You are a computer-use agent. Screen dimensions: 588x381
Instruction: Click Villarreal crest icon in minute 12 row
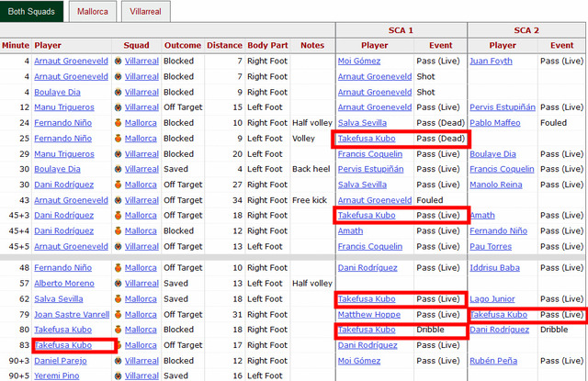[119, 107]
